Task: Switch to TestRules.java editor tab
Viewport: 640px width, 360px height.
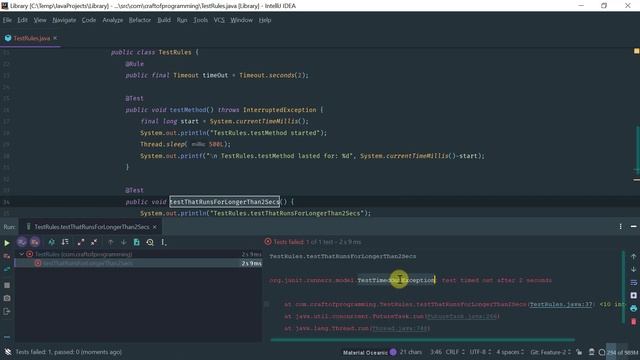Action: click(31, 38)
